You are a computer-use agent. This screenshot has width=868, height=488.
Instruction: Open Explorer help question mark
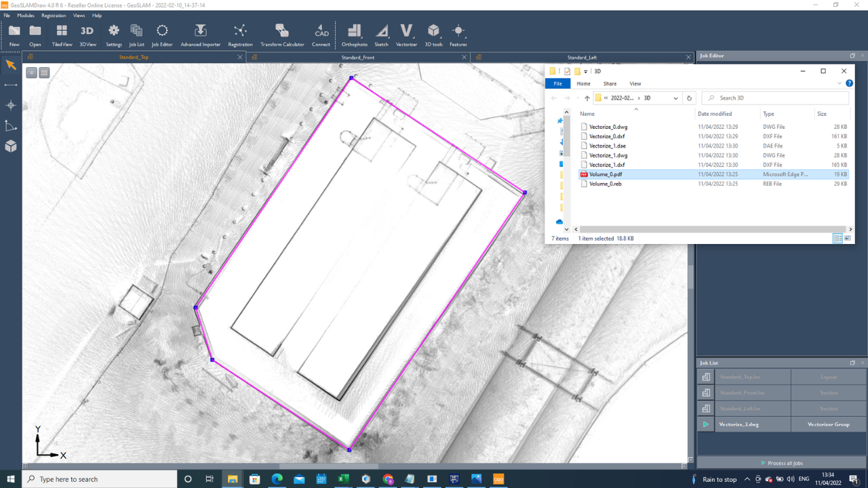849,83
